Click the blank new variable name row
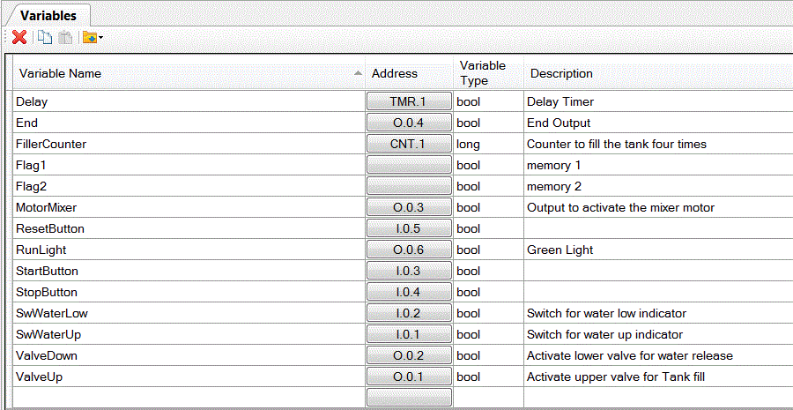 [188, 398]
